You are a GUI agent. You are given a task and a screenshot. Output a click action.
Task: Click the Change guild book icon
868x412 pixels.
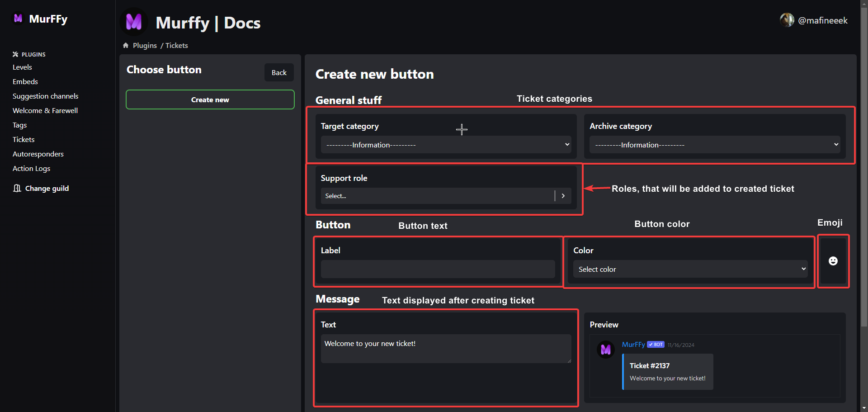click(x=17, y=188)
